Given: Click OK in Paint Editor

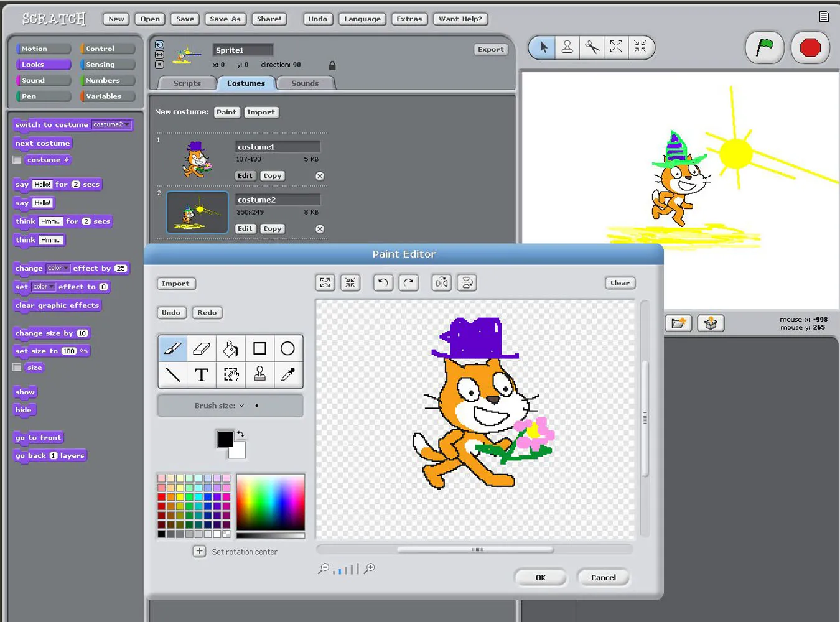Looking at the screenshot, I should click(x=540, y=577).
